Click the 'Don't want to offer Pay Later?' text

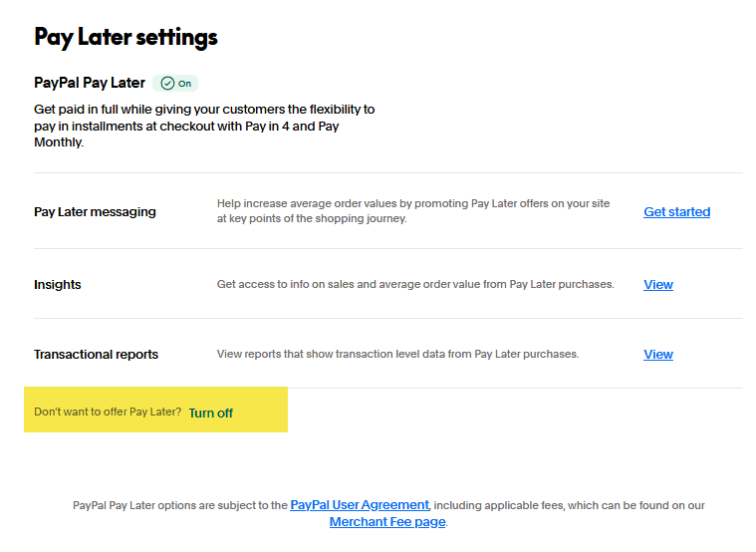coord(108,413)
